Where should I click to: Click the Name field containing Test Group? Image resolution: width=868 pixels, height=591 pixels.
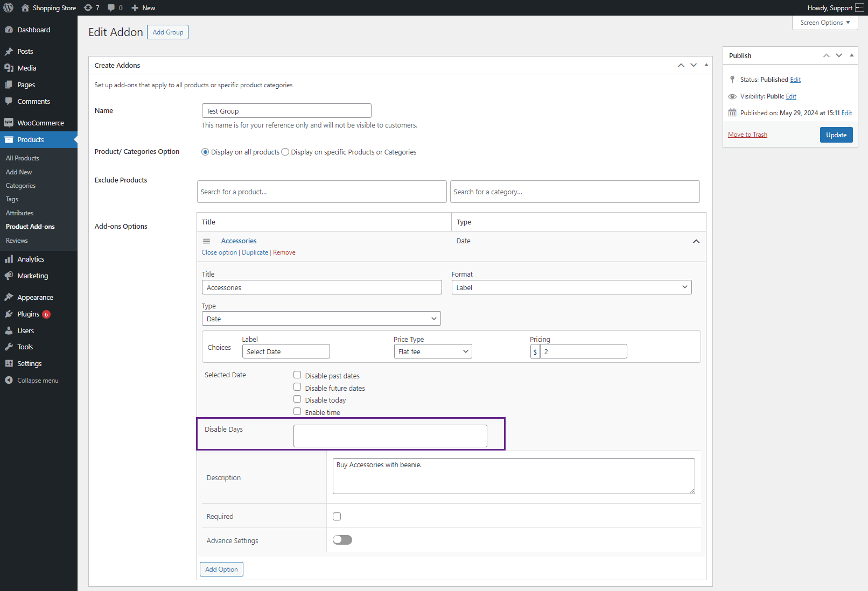[286, 111]
